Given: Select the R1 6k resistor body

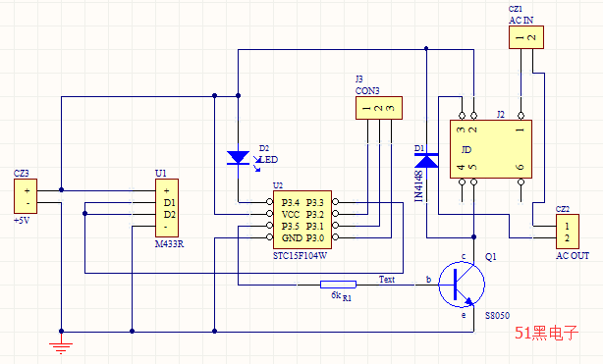Looking at the screenshot, I should click(339, 285).
